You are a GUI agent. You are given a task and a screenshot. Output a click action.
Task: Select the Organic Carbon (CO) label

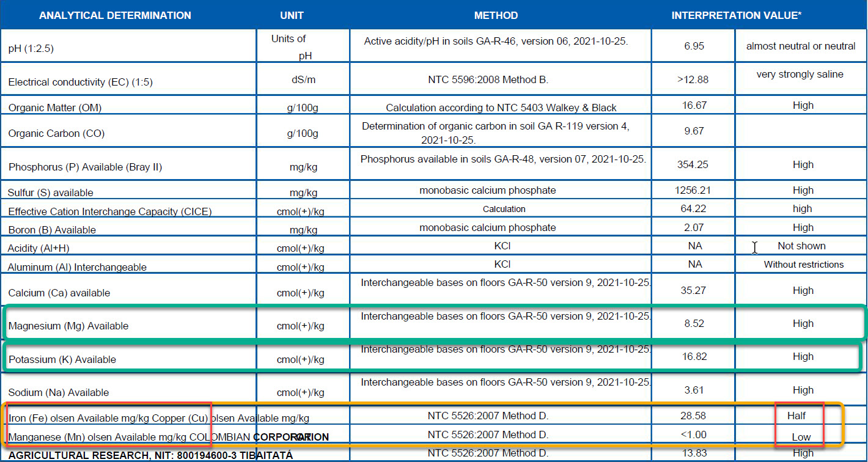57,134
